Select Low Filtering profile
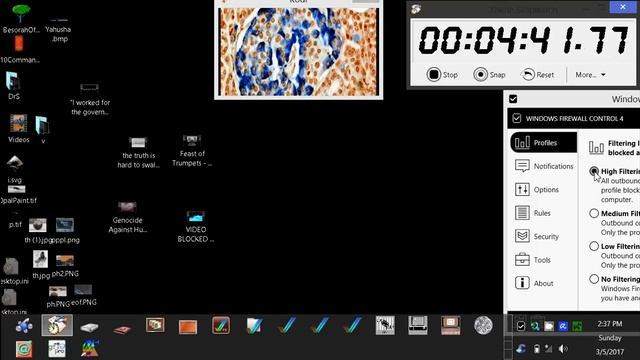Viewport: 640px width, 360px height. [594, 246]
